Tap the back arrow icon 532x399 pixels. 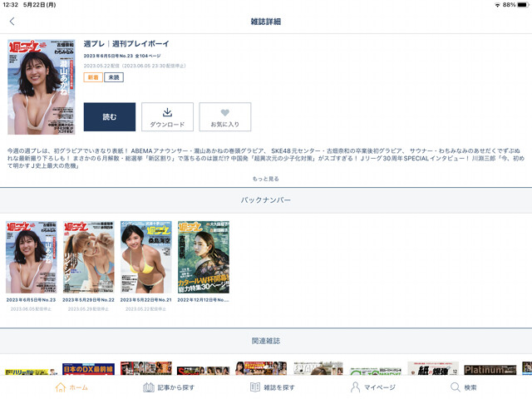(12, 22)
